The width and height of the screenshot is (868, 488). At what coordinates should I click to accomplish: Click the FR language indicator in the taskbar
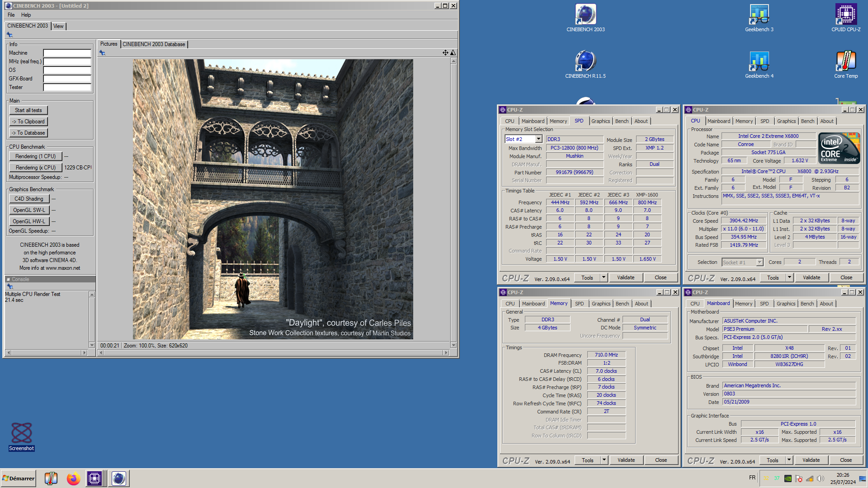coord(752,478)
